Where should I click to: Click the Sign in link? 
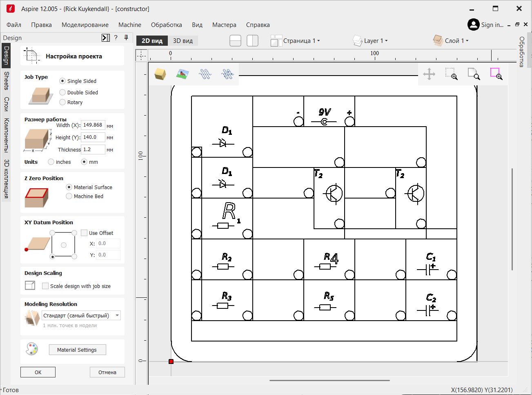(492, 25)
